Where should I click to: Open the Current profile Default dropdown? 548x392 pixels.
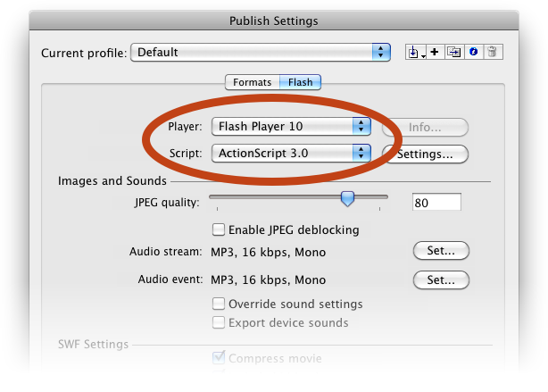[261, 53]
